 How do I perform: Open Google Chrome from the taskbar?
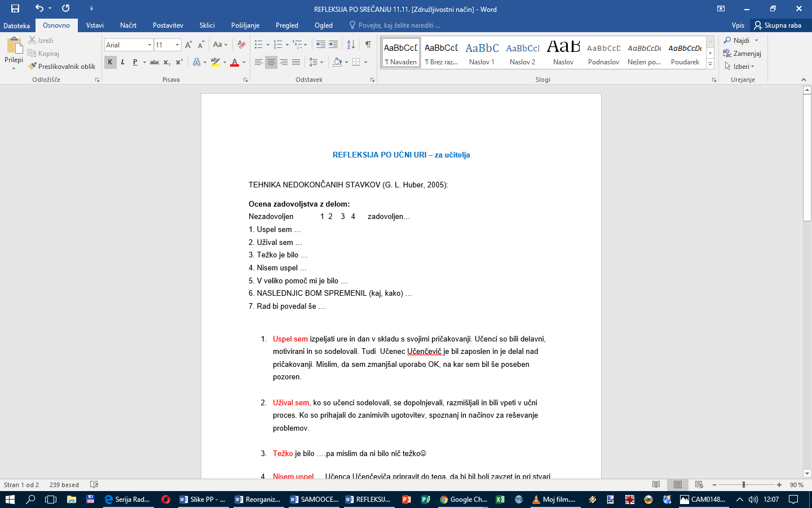[x=464, y=500]
